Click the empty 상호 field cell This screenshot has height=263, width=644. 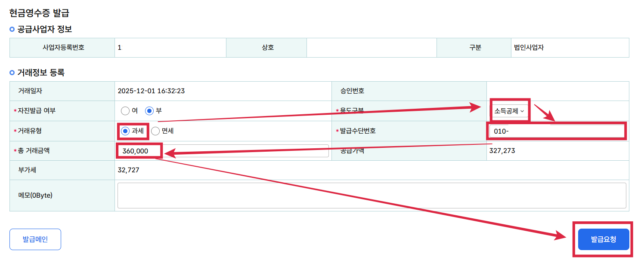click(371, 48)
